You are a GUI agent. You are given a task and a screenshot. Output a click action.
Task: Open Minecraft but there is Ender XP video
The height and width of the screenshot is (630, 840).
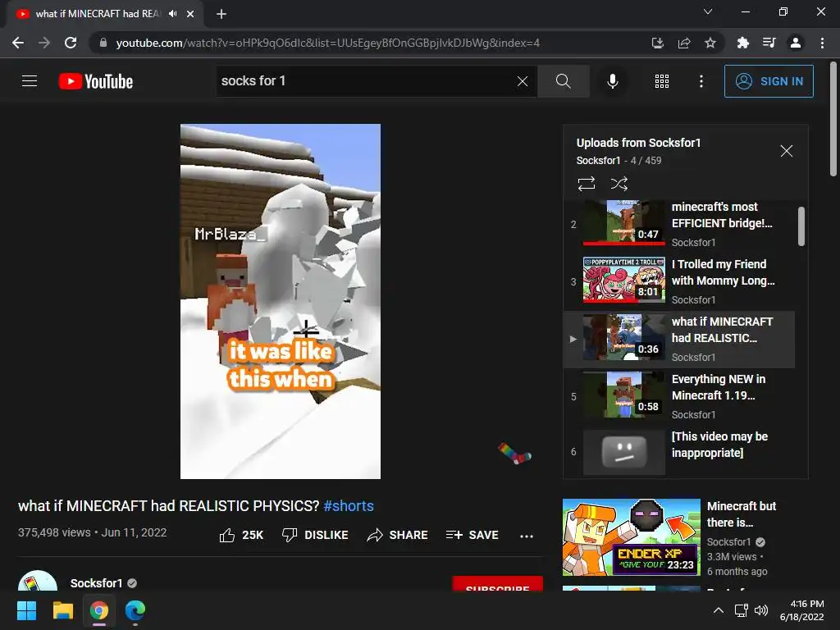(631, 537)
